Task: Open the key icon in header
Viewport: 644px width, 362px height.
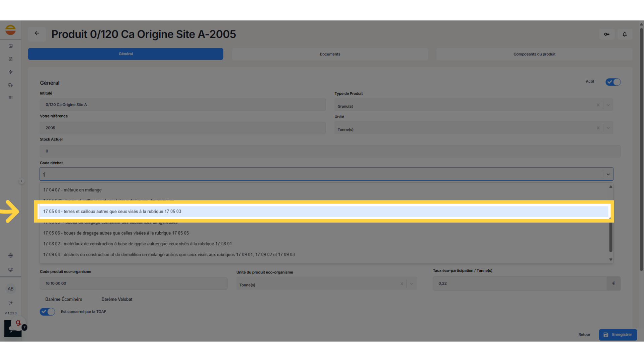Action: (607, 34)
